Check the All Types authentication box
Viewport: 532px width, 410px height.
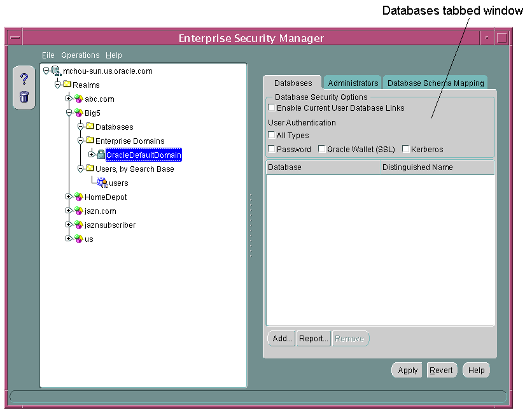(272, 136)
